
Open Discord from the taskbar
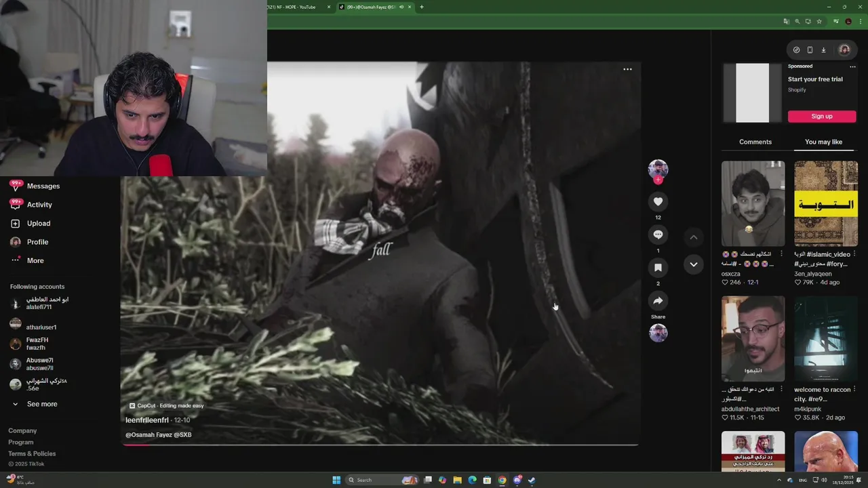(x=517, y=480)
